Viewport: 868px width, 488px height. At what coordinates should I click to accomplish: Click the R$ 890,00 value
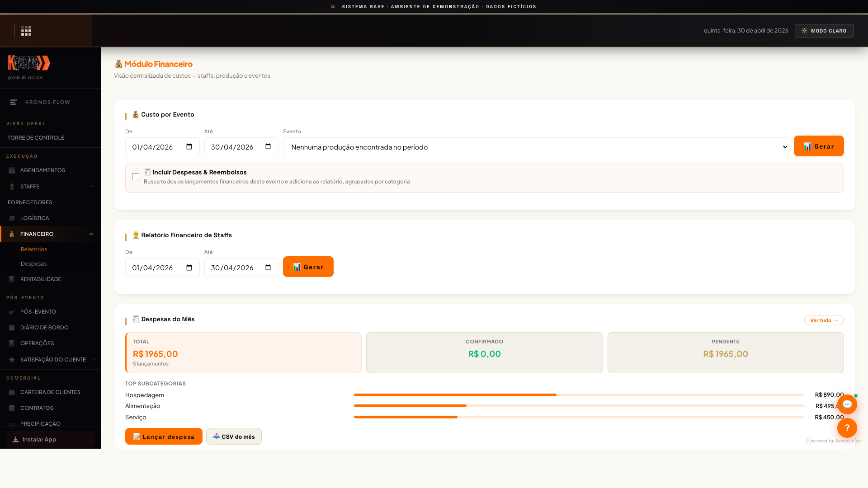coord(829,394)
